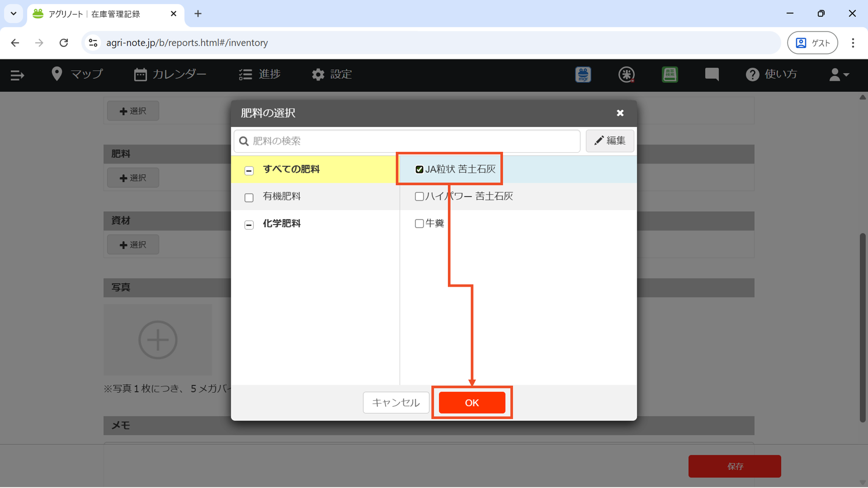This screenshot has height=488, width=868.
Task: Open the chat speech bubble icon
Action: pyautogui.click(x=712, y=75)
